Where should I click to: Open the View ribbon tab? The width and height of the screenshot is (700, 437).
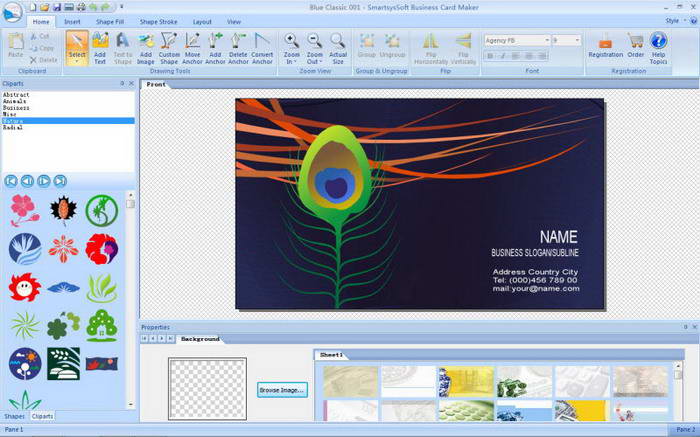click(234, 21)
